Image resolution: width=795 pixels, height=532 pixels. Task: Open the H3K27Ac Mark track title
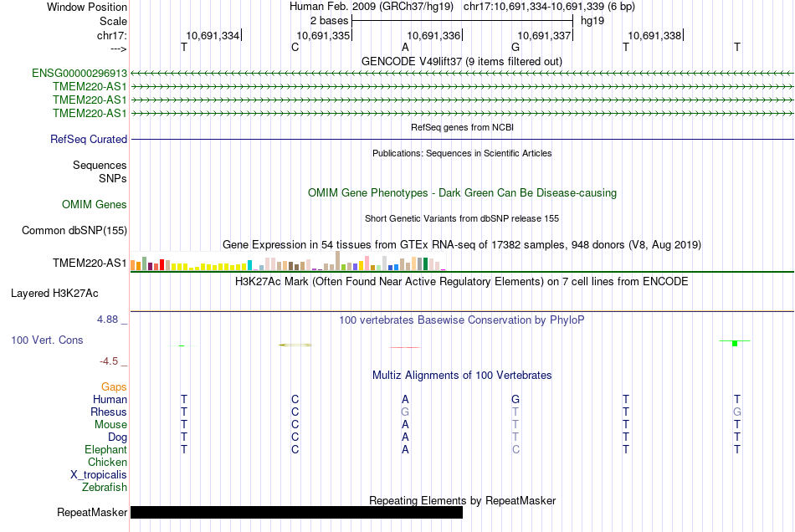pyautogui.click(x=462, y=282)
